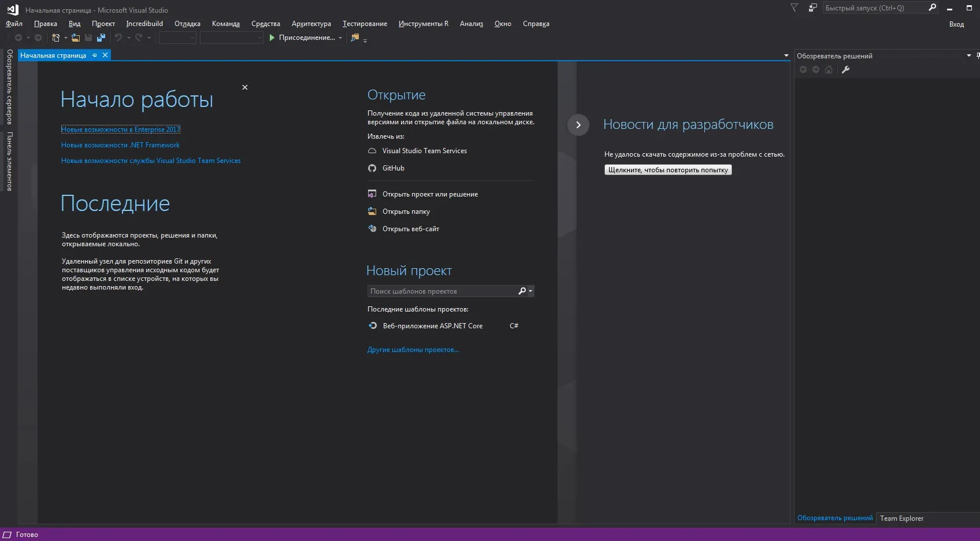Open the Файл menu
Viewport: 980px width, 541px height.
14,24
